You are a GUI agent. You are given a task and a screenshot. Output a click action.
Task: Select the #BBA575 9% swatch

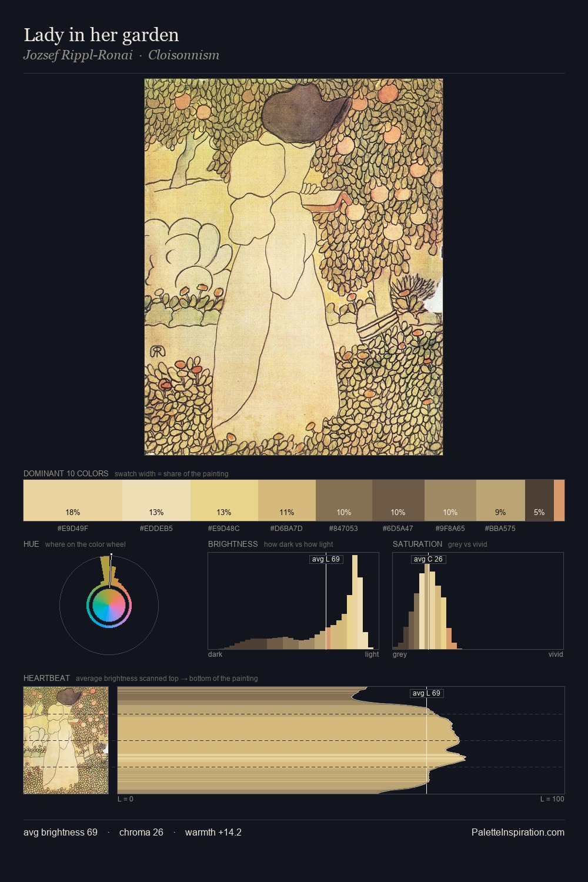[500, 500]
